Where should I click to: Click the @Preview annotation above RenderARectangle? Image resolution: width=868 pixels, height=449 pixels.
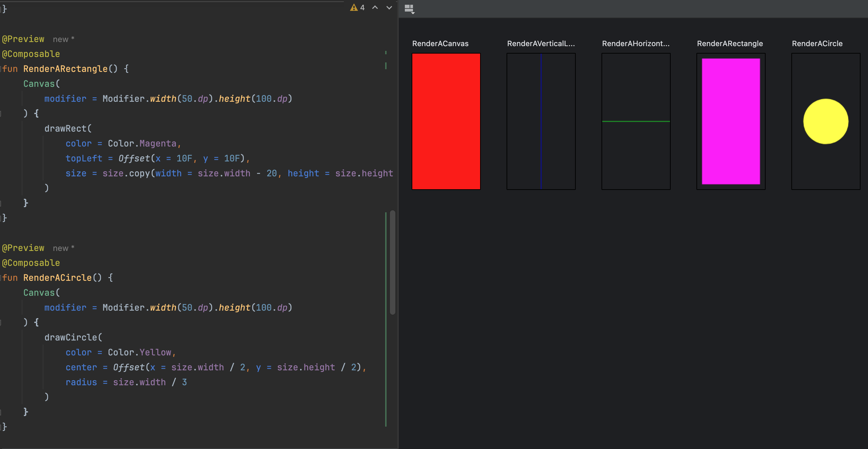[23, 39]
